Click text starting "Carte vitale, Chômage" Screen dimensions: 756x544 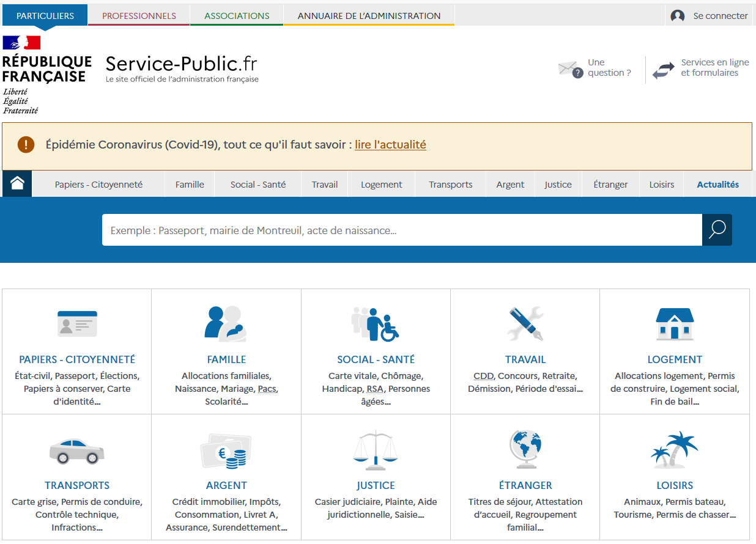click(376, 389)
